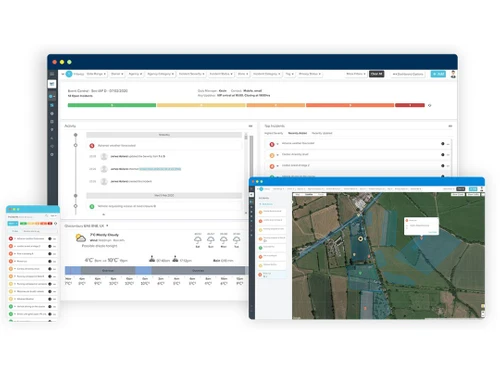The height and width of the screenshot is (375, 500).
Task: Click the orange pin below the map popup
Action: click(x=422, y=237)
